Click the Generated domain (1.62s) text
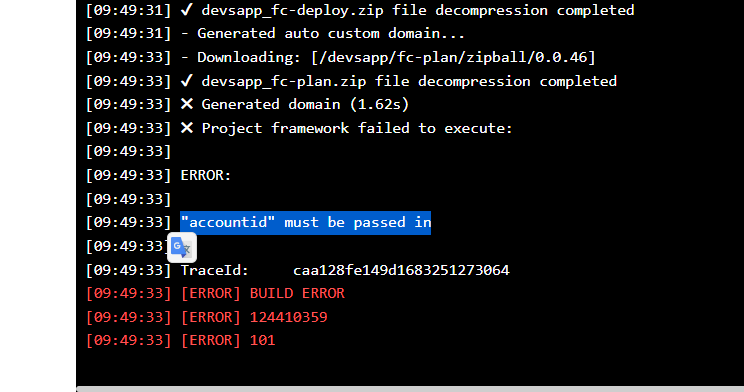The height and width of the screenshot is (392, 744). tap(306, 104)
